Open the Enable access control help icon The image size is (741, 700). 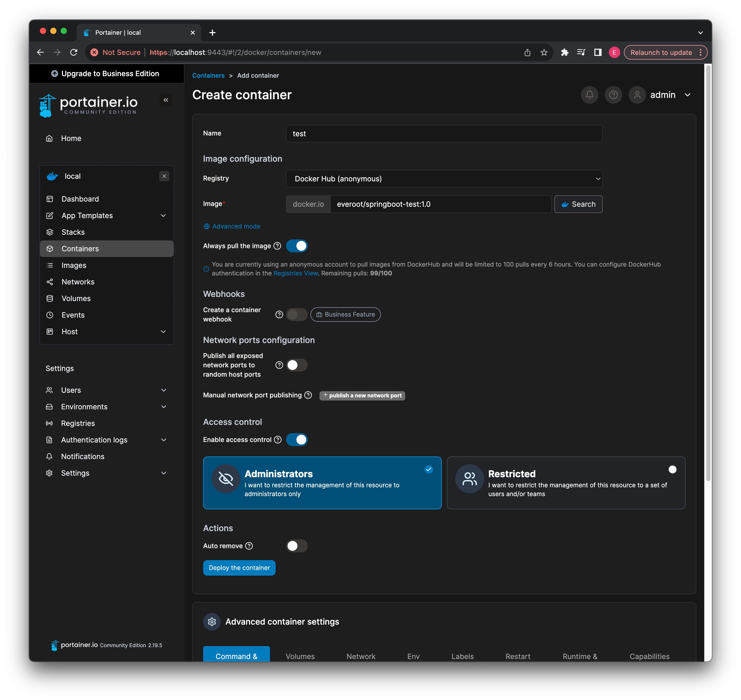click(x=277, y=440)
